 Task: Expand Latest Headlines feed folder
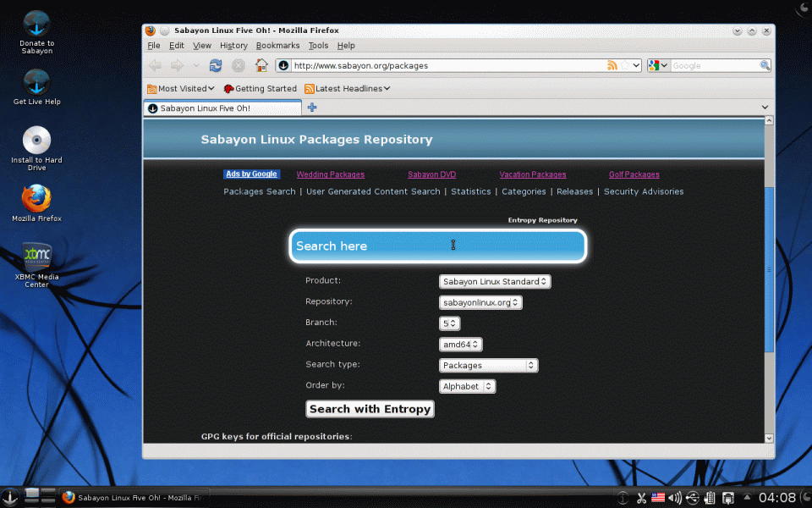coord(348,89)
